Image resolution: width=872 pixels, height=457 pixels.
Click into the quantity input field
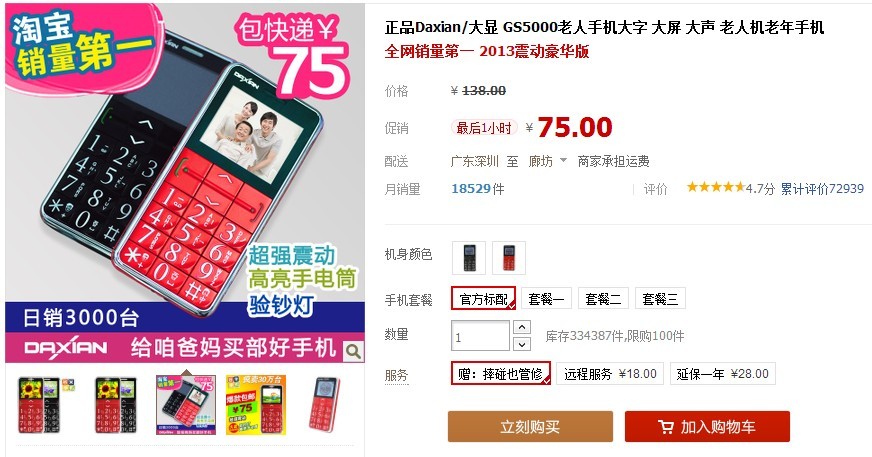pos(480,336)
